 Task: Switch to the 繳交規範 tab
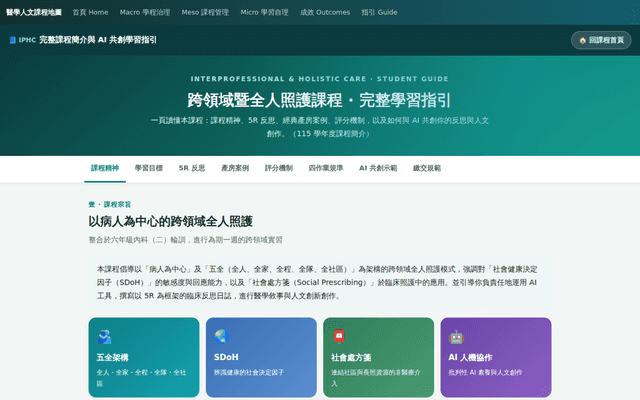pyautogui.click(x=427, y=168)
